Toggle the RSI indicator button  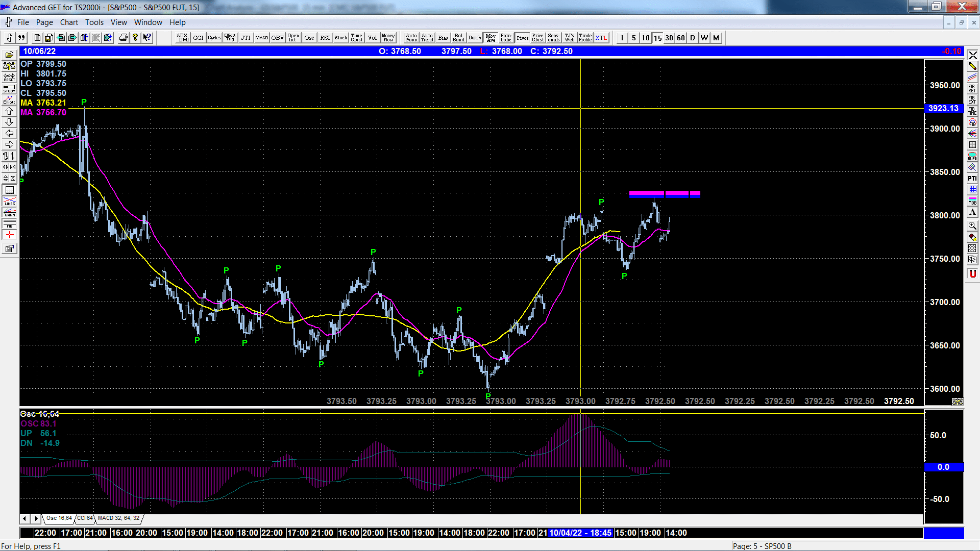(x=325, y=38)
